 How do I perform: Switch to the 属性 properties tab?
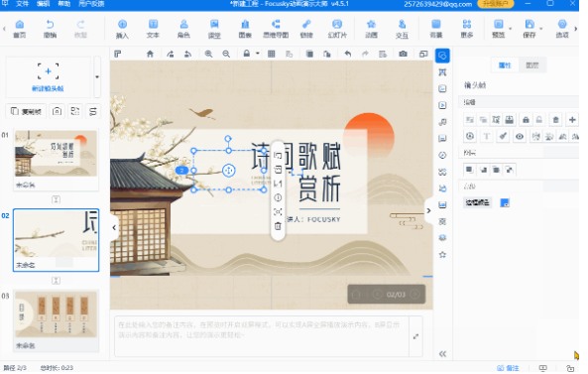click(505, 65)
